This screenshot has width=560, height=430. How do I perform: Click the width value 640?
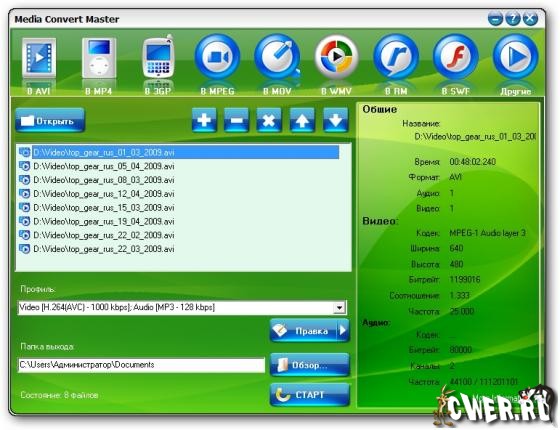(x=456, y=248)
